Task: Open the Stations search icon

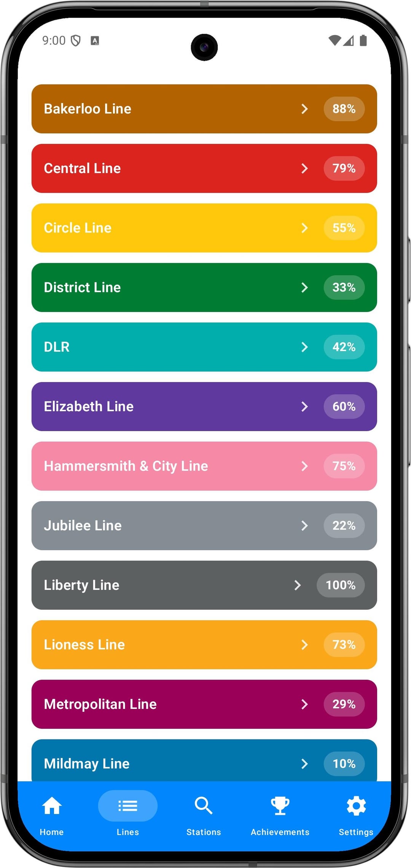Action: pyautogui.click(x=204, y=806)
